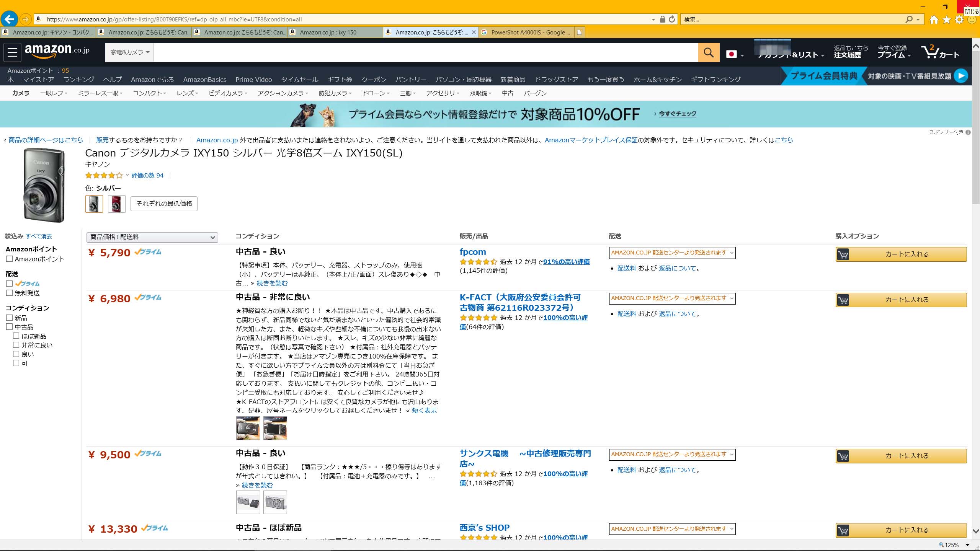The width and height of the screenshot is (980, 551).
Task: Check the 非常に良い condition checkbox
Action: tap(16, 345)
